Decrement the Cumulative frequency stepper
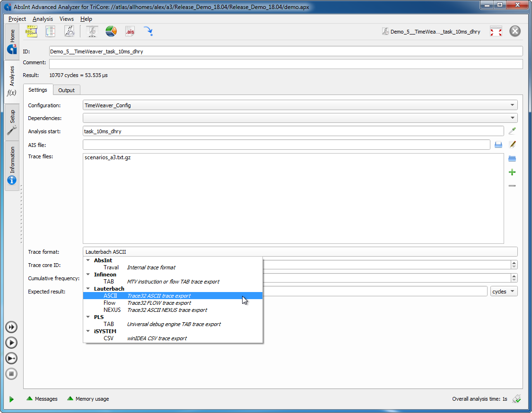This screenshot has height=413, width=532. point(514,280)
